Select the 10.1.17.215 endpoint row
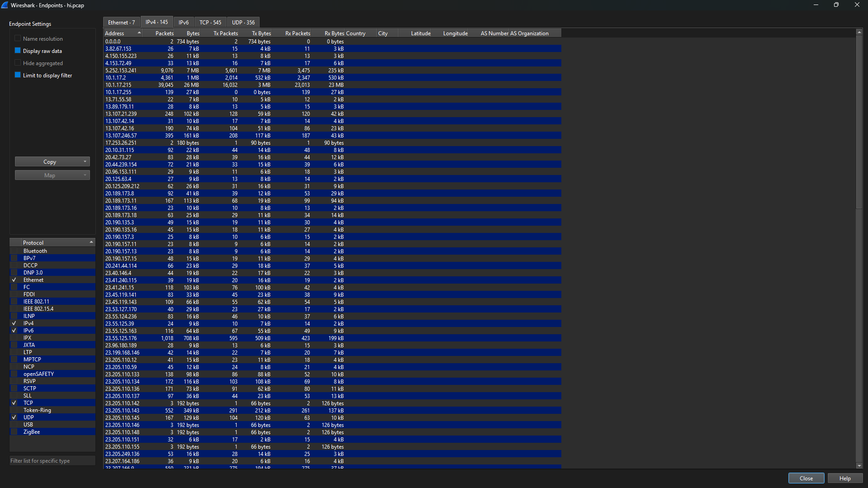The width and height of the screenshot is (868, 488). click(332, 85)
